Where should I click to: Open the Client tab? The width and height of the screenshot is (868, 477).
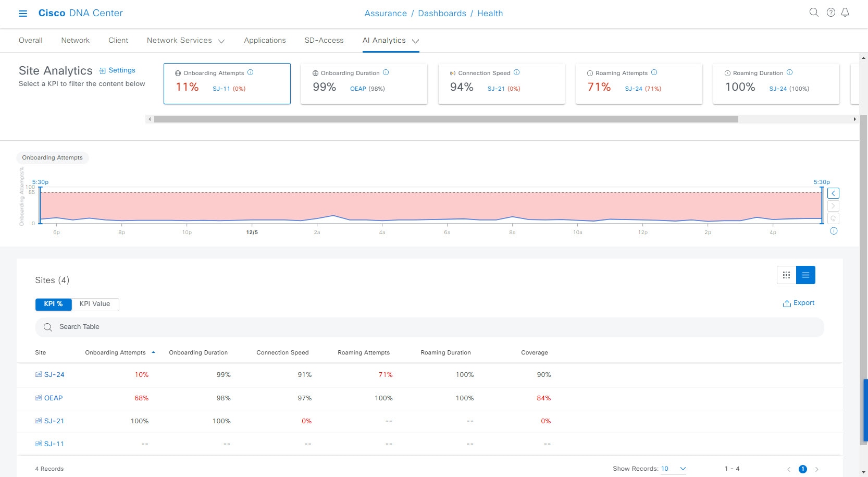(x=118, y=40)
